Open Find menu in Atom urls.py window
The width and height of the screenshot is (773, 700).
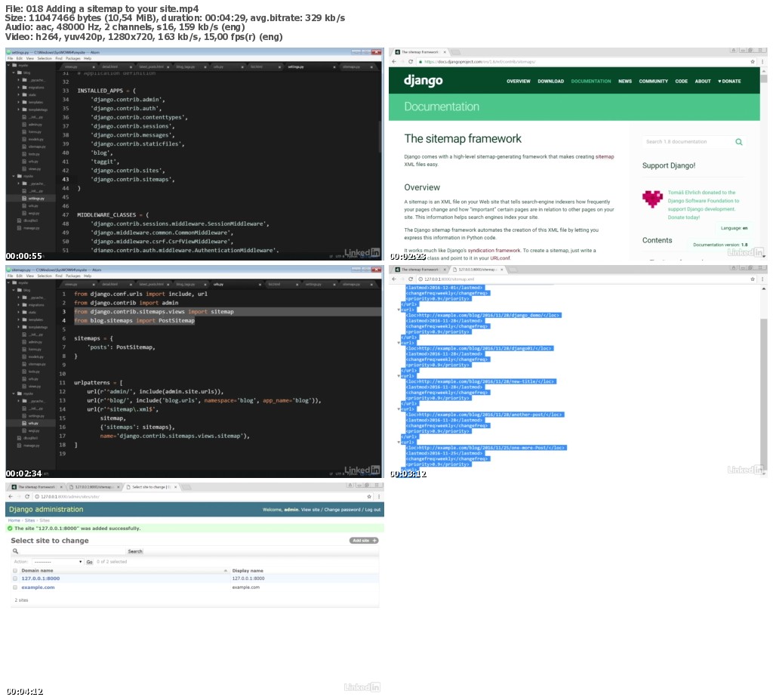coord(59,276)
